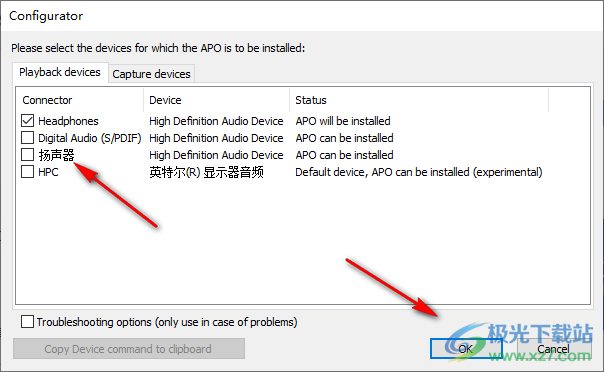Click the Default device experimental status text
This screenshot has height=372, width=604.
pyautogui.click(x=419, y=172)
